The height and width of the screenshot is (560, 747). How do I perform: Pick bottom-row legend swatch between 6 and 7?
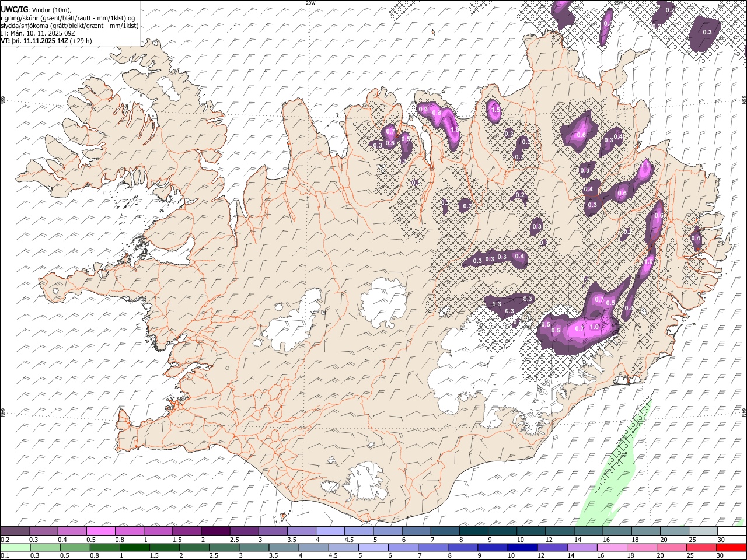click(403, 548)
